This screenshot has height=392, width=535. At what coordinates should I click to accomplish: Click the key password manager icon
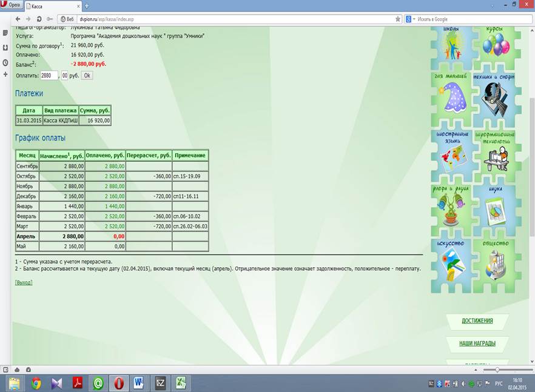click(x=50, y=19)
